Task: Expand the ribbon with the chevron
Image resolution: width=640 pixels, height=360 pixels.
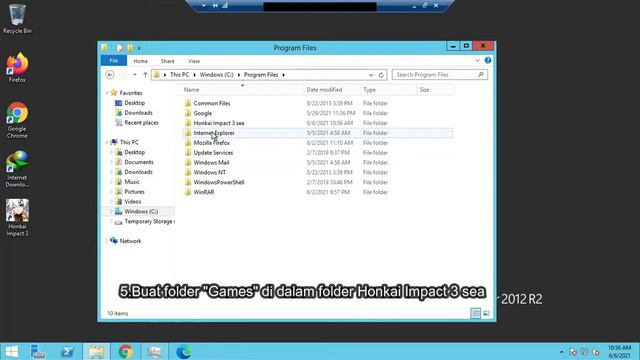Action: point(478,60)
